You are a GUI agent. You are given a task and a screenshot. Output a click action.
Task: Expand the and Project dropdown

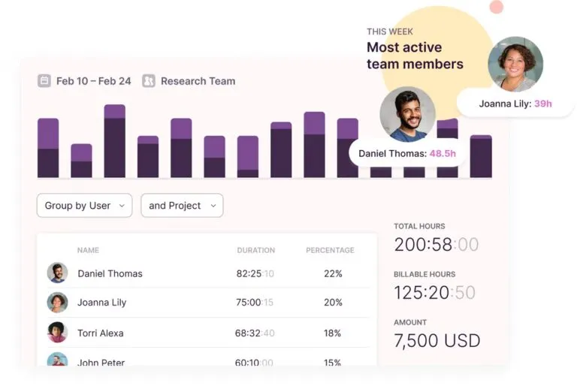tap(182, 206)
